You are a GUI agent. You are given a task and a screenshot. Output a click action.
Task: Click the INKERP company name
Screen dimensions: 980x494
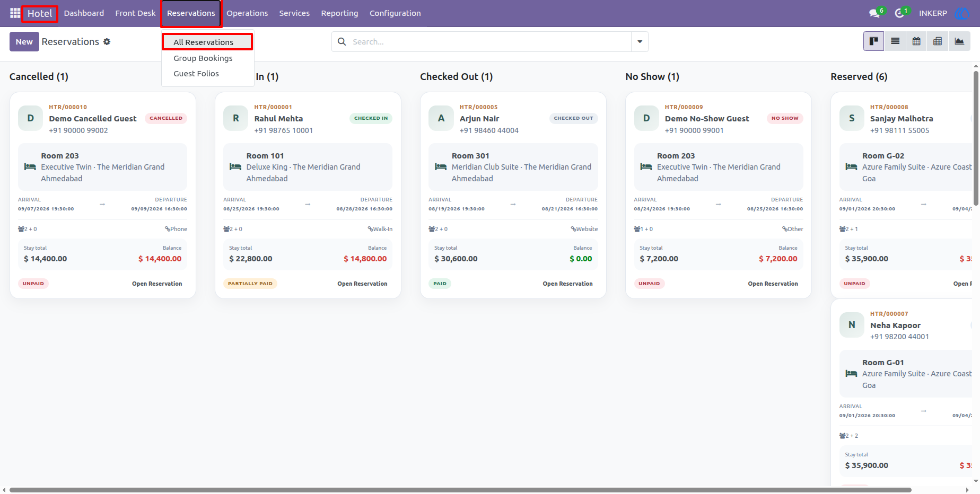[933, 13]
